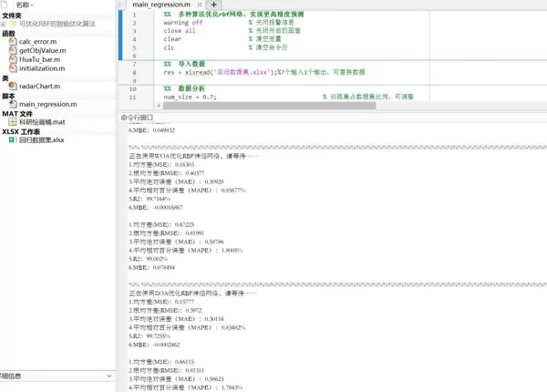This screenshot has width=547, height=392.
Task: Click the HuaTu_bar.m function icon
Action: coord(12,59)
